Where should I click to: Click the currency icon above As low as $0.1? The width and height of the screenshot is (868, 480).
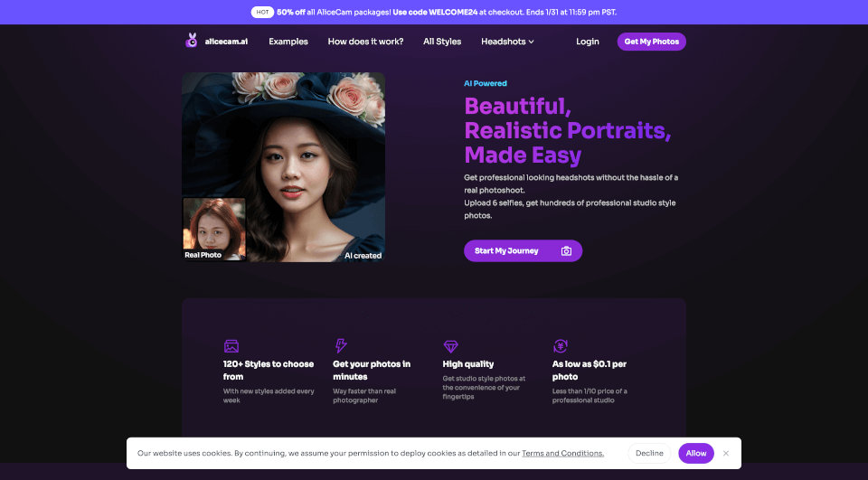(561, 346)
